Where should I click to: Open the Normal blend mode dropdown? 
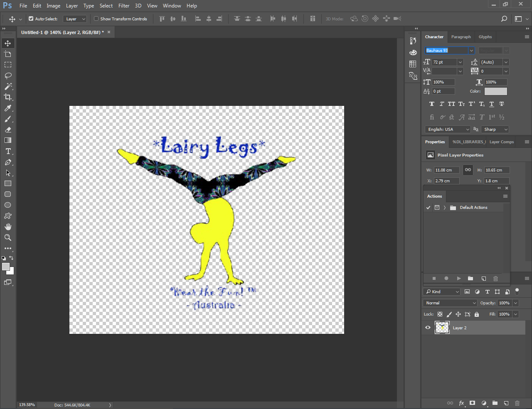[x=450, y=303]
